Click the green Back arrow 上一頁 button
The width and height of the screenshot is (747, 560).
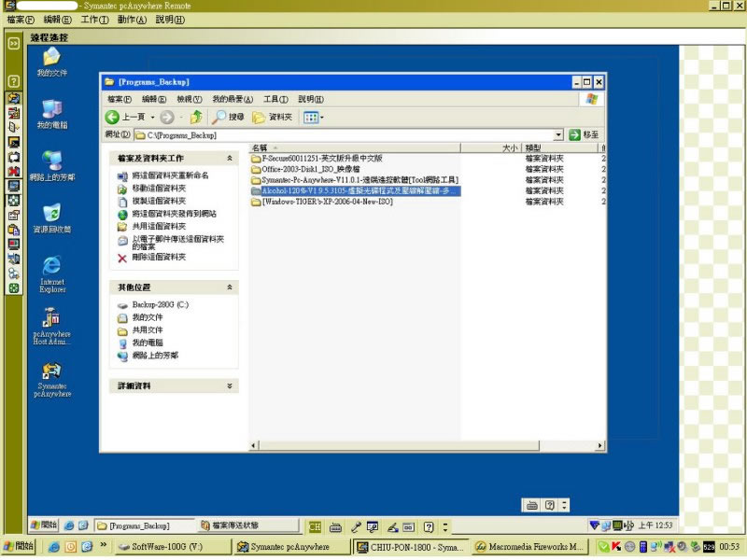pyautogui.click(x=125, y=118)
